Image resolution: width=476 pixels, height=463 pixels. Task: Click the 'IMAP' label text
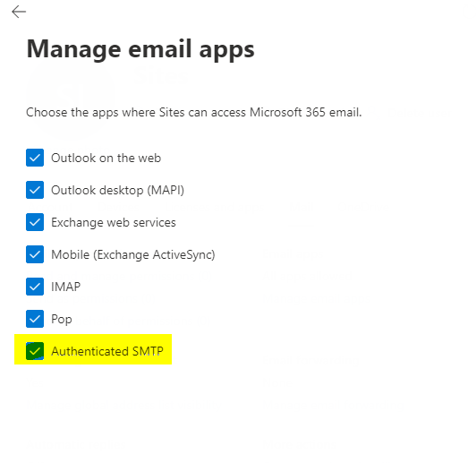tap(66, 287)
